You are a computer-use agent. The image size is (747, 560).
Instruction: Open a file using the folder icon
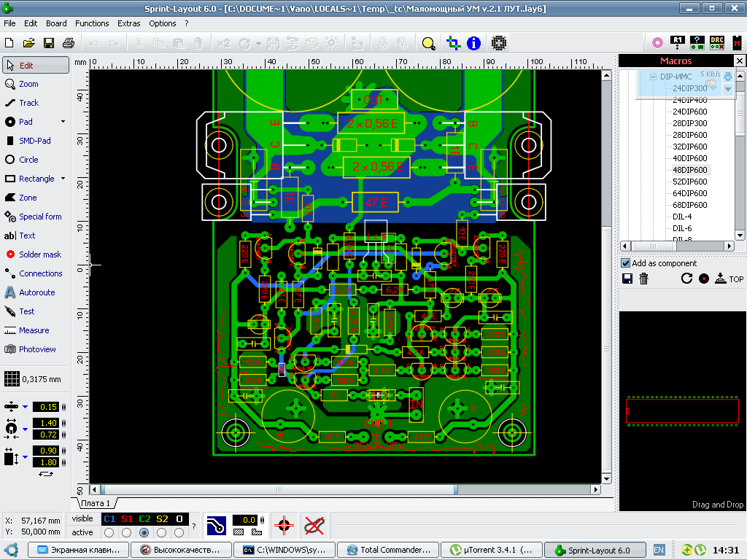coord(28,43)
